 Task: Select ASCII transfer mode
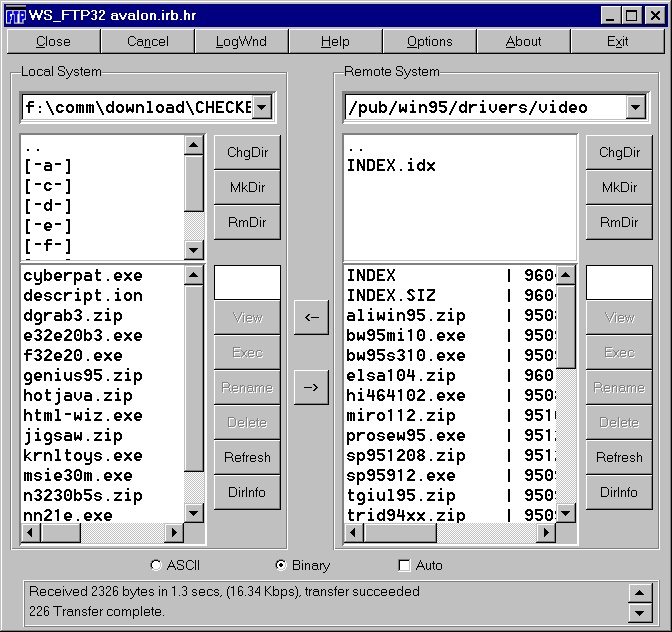(x=156, y=565)
